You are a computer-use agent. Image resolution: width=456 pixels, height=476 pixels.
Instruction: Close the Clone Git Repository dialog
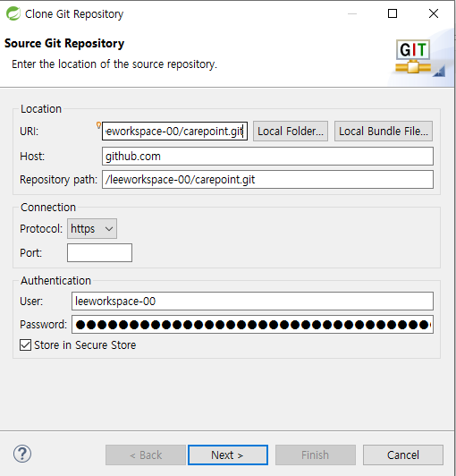[434, 13]
